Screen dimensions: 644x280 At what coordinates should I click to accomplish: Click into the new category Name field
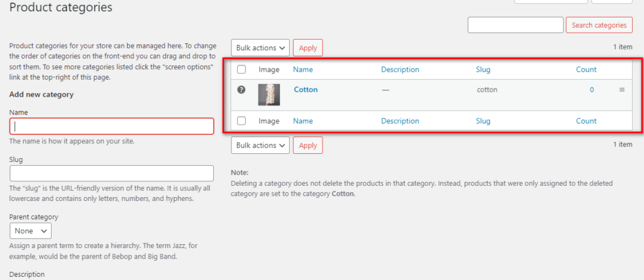click(112, 126)
